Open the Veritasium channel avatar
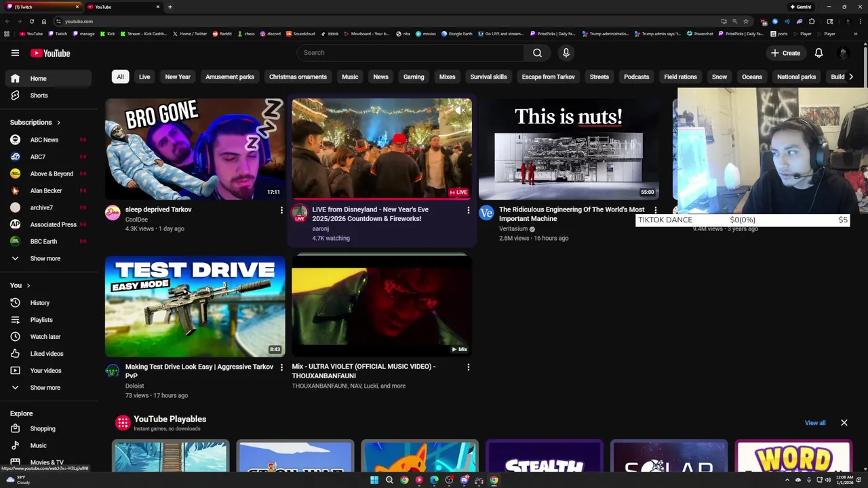868x488 pixels. pyautogui.click(x=486, y=213)
